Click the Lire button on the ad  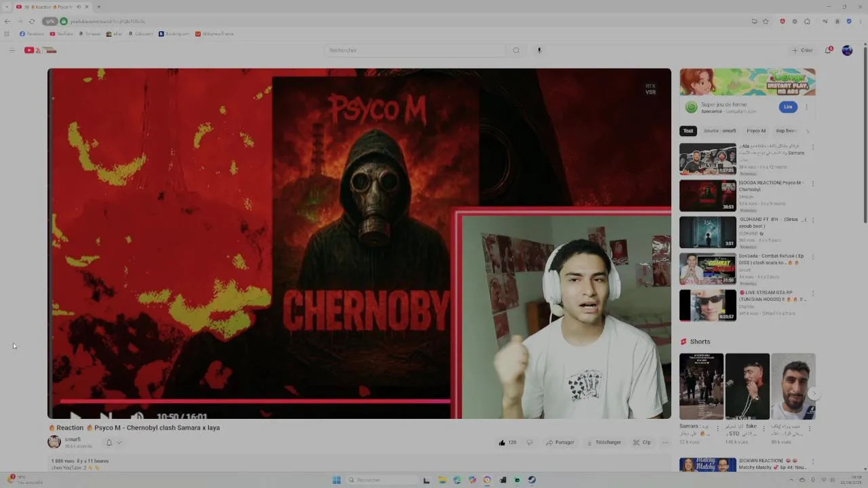tap(788, 106)
